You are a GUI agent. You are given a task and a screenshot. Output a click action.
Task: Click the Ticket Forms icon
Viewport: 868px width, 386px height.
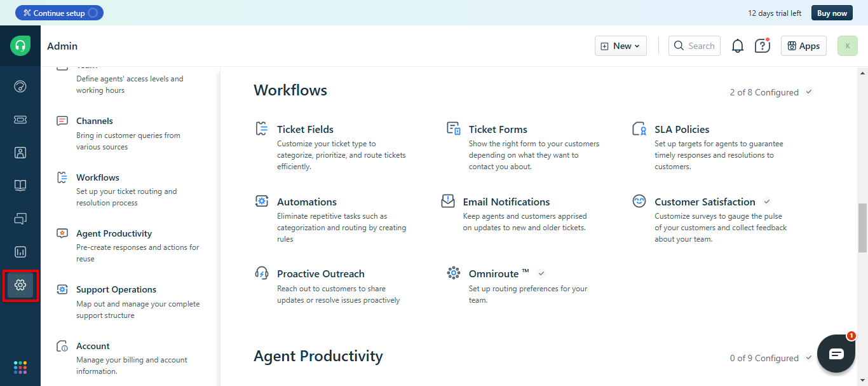[x=453, y=129]
